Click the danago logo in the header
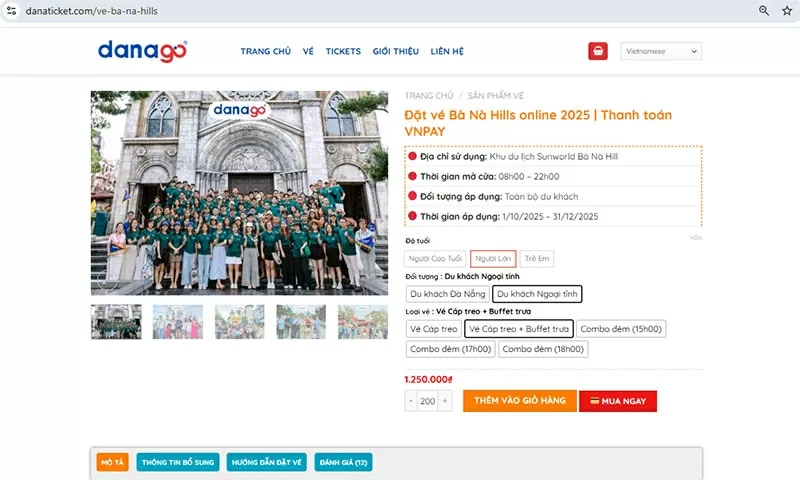 [142, 50]
